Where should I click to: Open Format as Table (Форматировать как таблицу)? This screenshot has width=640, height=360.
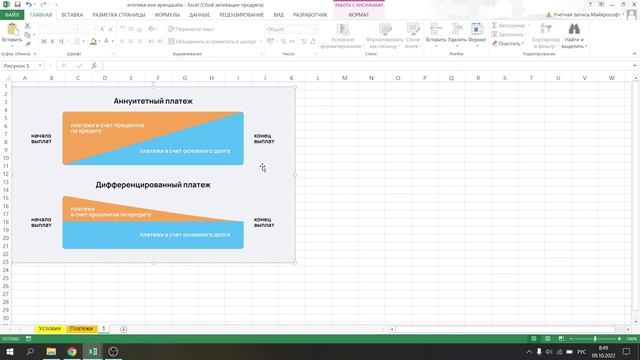(384, 36)
